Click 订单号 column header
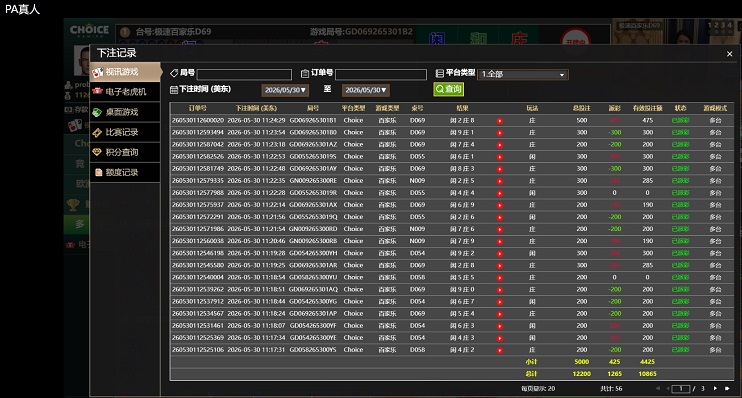This screenshot has height=398, width=742. click(198, 108)
